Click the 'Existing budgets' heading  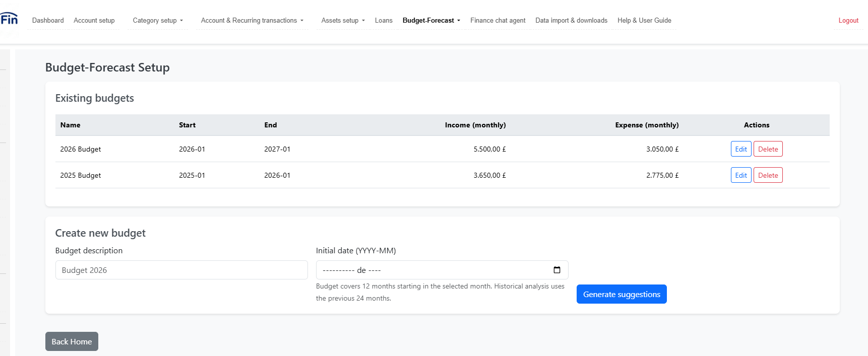95,98
